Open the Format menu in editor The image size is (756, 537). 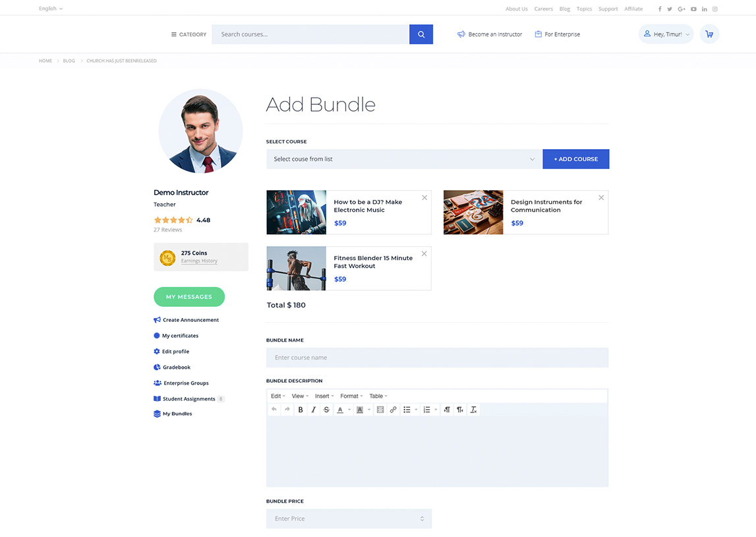(x=351, y=396)
